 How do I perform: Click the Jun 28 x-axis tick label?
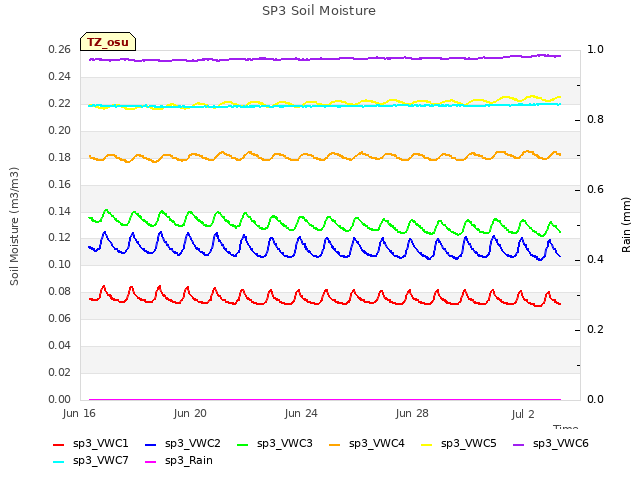click(412, 413)
